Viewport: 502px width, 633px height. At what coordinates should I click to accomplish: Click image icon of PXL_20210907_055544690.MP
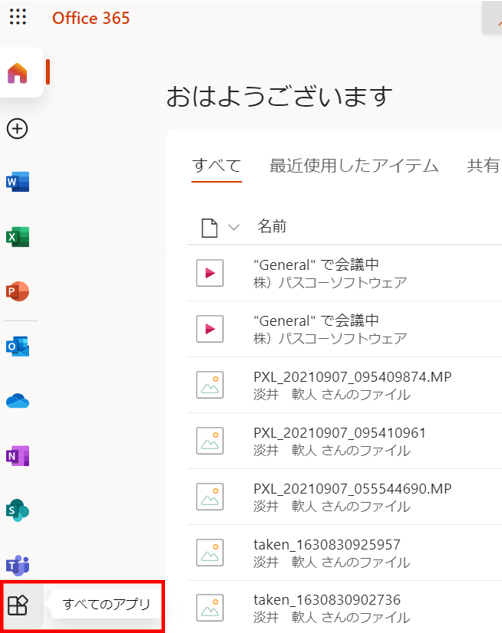[210, 497]
